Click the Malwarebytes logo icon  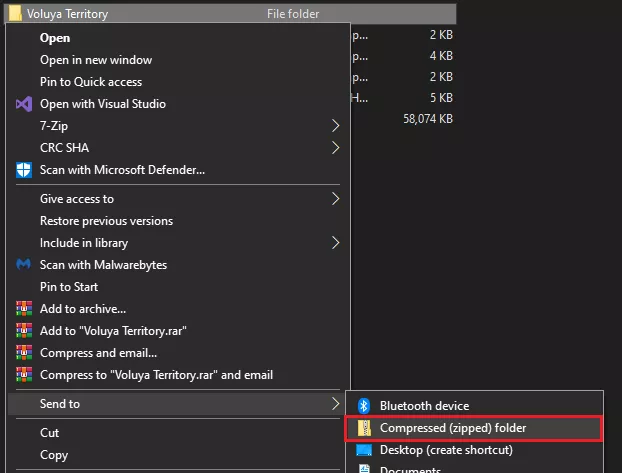pyautogui.click(x=24, y=265)
